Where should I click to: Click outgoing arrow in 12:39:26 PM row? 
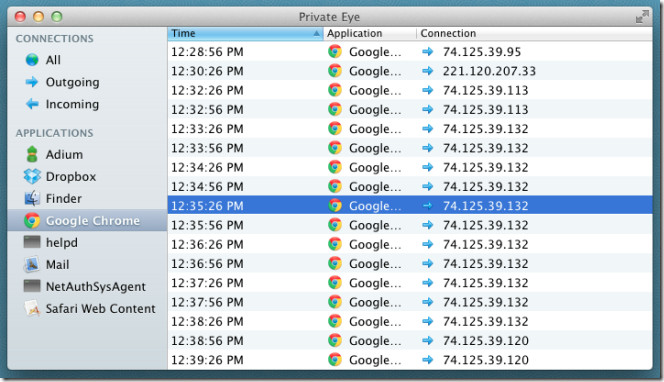(428, 360)
